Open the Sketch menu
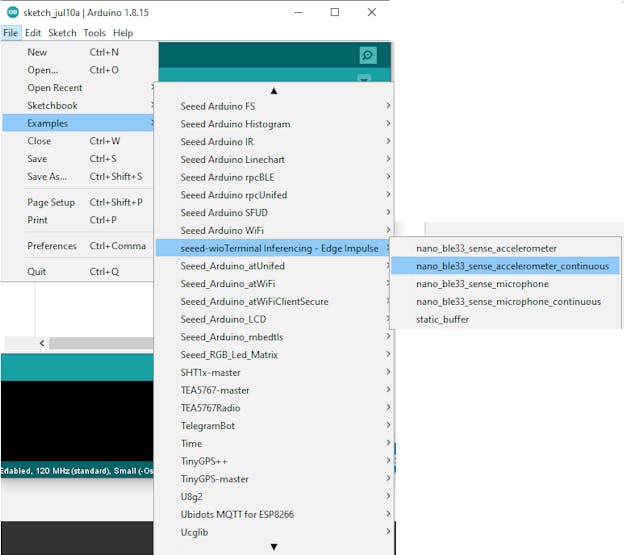Viewport: 624px width, 555px height. [x=62, y=33]
